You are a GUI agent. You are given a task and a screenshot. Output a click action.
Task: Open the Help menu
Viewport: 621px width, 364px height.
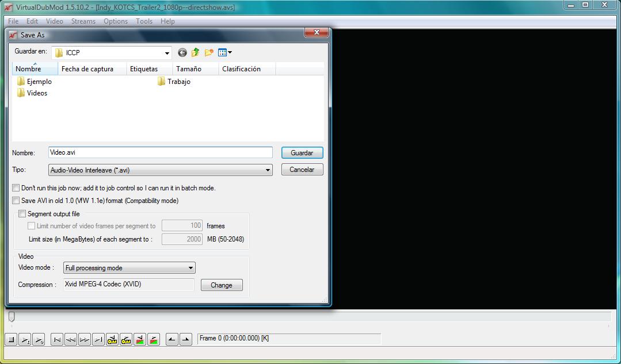(x=167, y=21)
